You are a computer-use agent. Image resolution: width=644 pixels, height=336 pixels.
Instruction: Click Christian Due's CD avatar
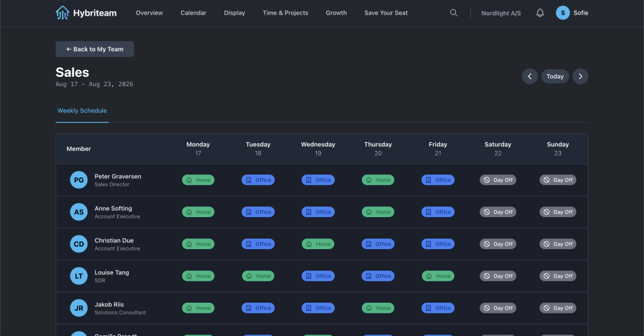[x=79, y=244]
